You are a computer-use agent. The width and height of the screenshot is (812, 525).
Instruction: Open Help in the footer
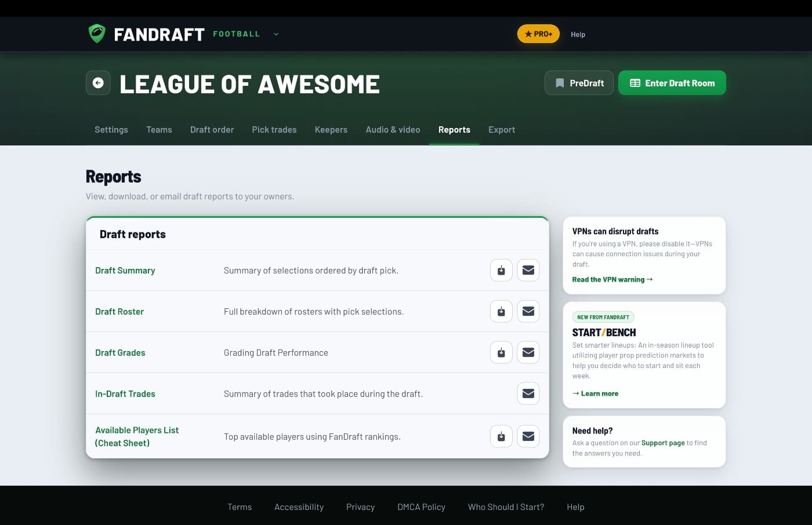coord(575,507)
